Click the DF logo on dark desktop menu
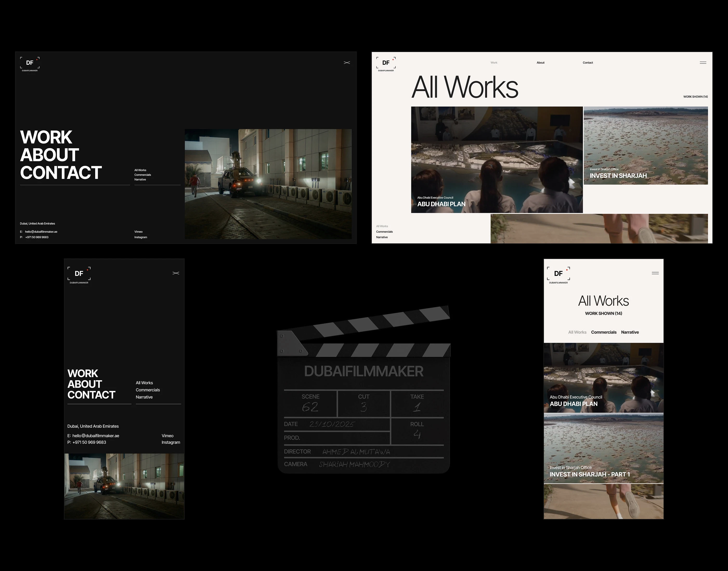The width and height of the screenshot is (728, 571). [x=30, y=63]
